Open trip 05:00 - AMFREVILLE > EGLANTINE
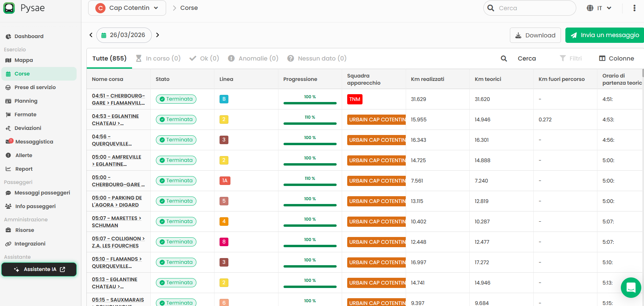Screen dimensions: 644x306 click(x=116, y=160)
